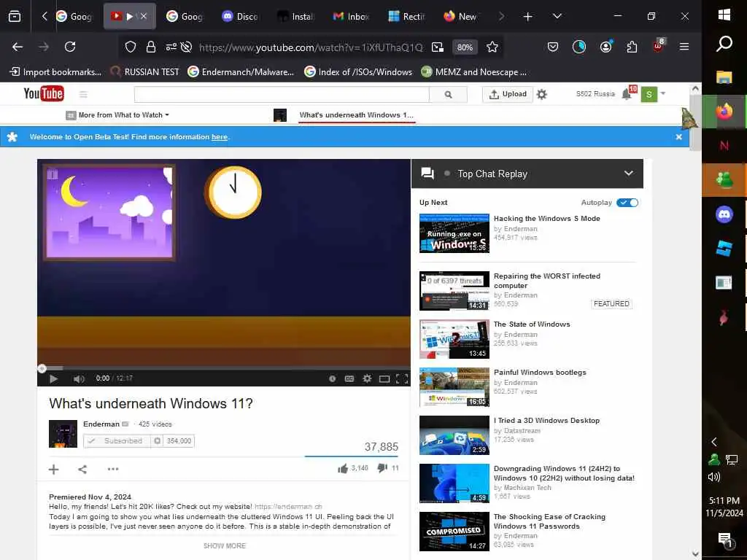Viewport: 747px width, 560px height.
Task: Click the video progress bar scrubber
Action: pyautogui.click(x=42, y=368)
